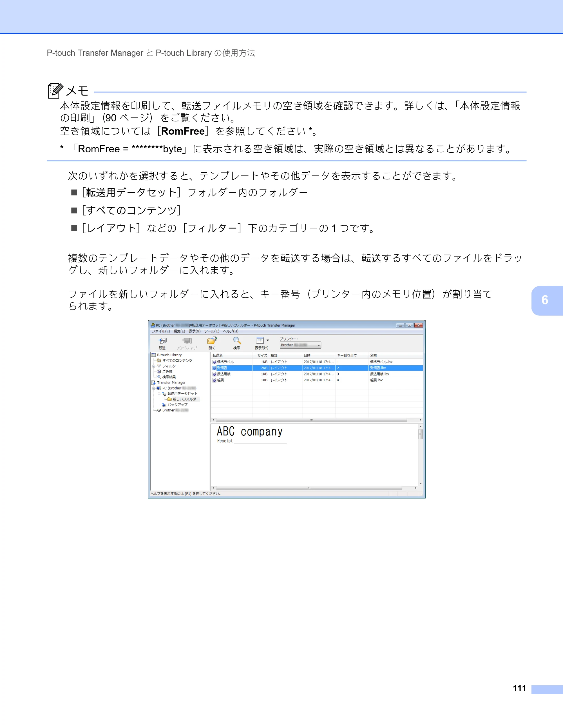
Task: Select the 振込用紙 row
Action: (317, 374)
